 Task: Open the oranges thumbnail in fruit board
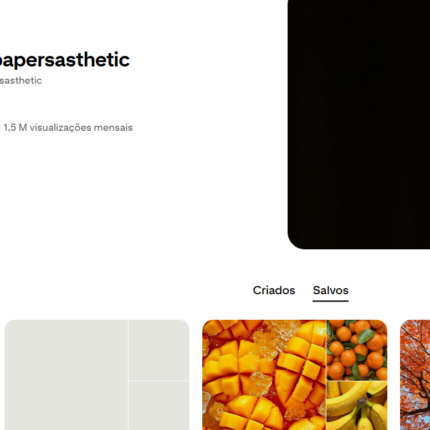tap(357, 350)
